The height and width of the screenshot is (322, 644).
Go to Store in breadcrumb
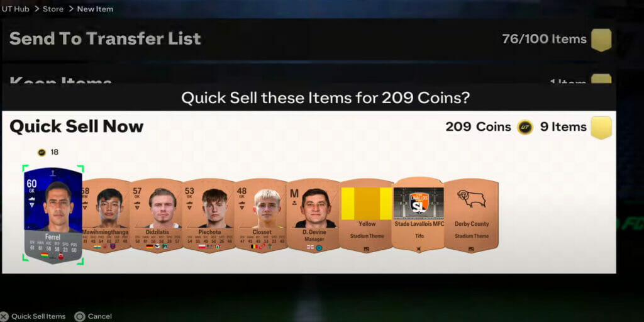pos(53,9)
